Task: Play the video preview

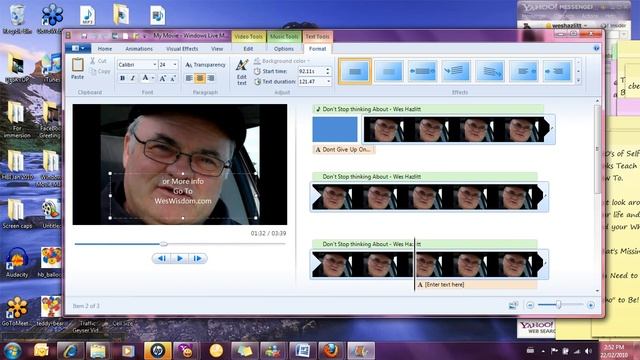Action: coord(180,258)
